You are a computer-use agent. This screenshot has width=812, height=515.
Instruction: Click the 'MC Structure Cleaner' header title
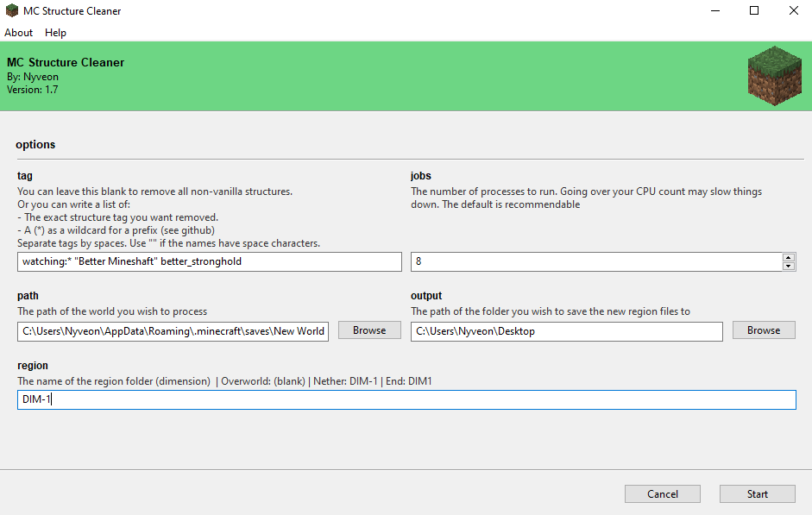pyautogui.click(x=66, y=62)
